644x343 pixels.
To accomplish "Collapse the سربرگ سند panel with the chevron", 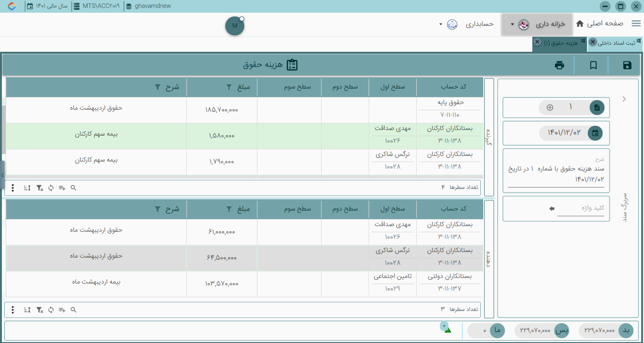I will (624, 99).
